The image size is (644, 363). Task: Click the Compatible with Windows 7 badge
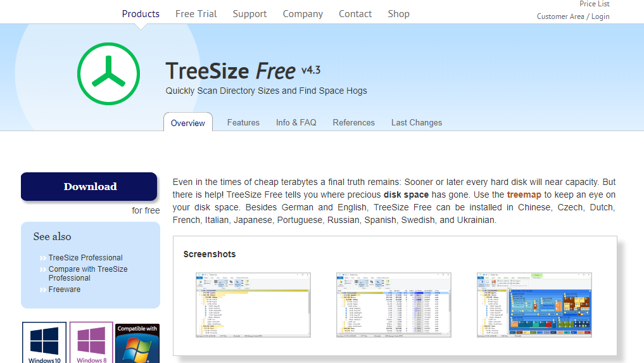click(137, 343)
